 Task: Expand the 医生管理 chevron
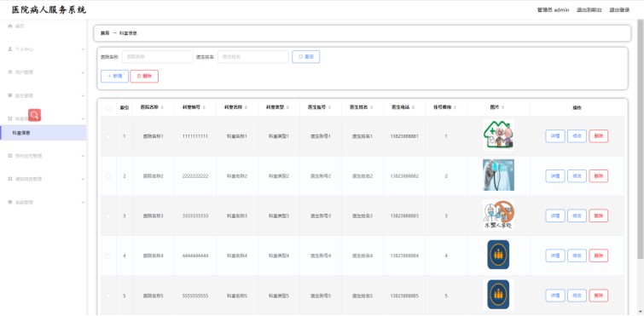tap(83, 96)
